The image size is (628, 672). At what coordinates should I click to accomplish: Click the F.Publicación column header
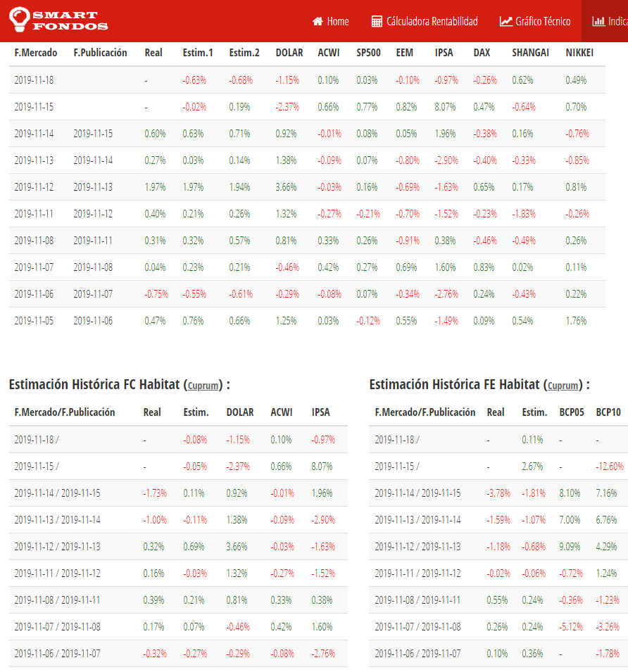[x=100, y=53]
